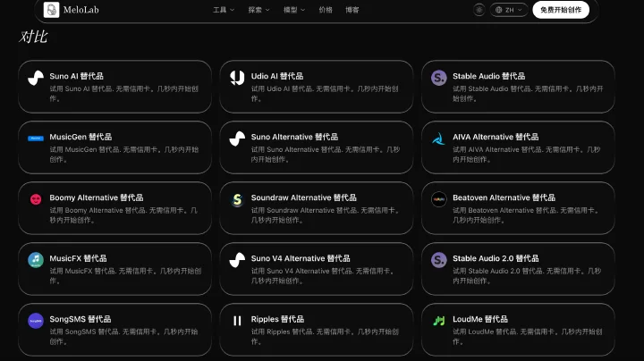644x361 pixels.
Task: Click the Soundraw Alternative S icon
Action: tap(237, 199)
